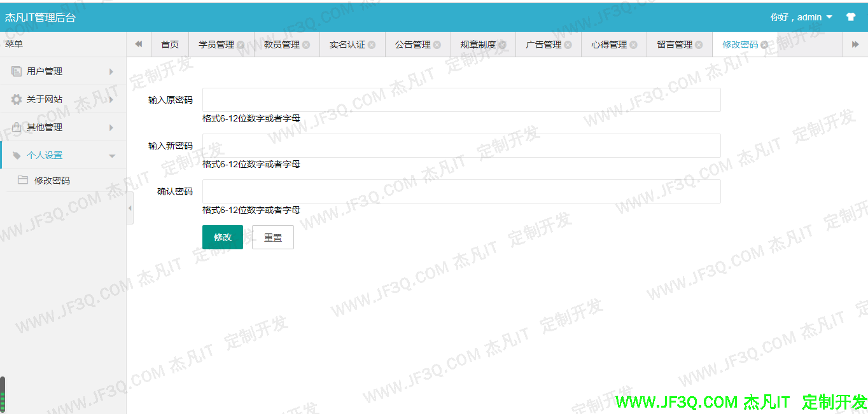868x414 pixels.
Task: Collapse the 个人设置 section chevron
Action: coord(113,155)
